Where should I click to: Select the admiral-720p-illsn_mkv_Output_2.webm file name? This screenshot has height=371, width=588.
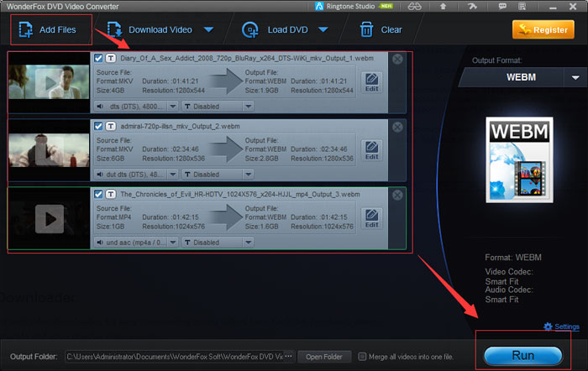point(180,126)
